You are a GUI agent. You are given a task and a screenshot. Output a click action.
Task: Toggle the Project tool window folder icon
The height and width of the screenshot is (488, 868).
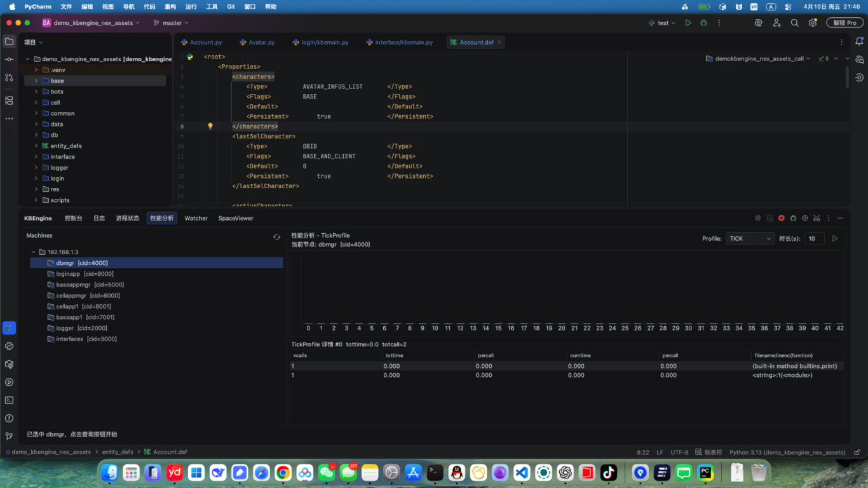[x=9, y=41]
